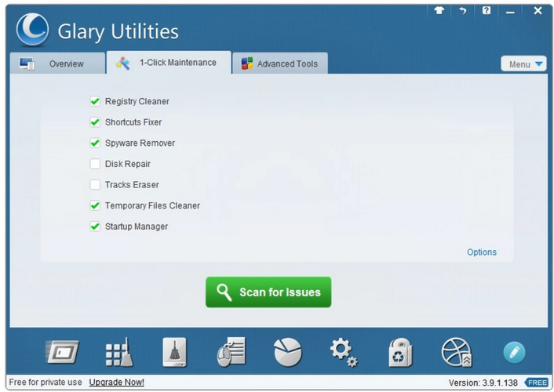Click the Glary Utilities crescent logo

pos(32,30)
